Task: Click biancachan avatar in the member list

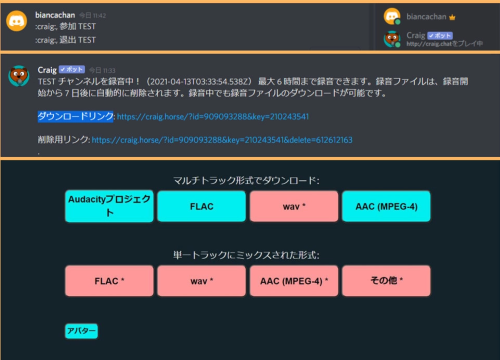Action: tap(392, 16)
